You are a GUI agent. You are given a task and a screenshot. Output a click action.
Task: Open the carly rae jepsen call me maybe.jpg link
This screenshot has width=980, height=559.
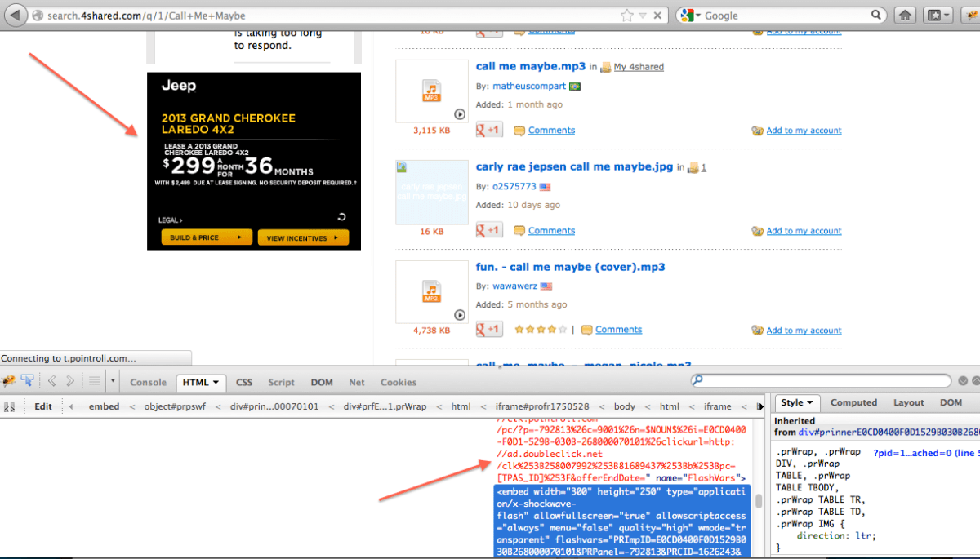click(574, 166)
